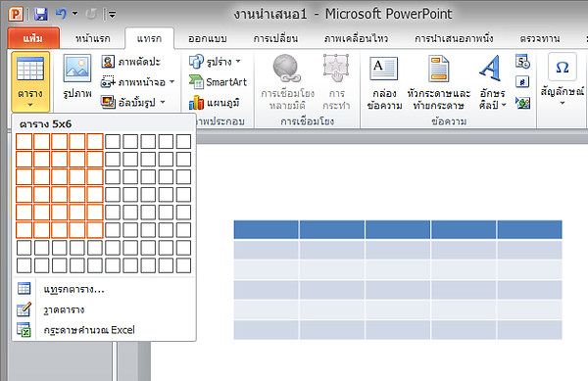The image size is (588, 381).
Task: Open the undo history dropdown arrow
Action: [x=75, y=14]
